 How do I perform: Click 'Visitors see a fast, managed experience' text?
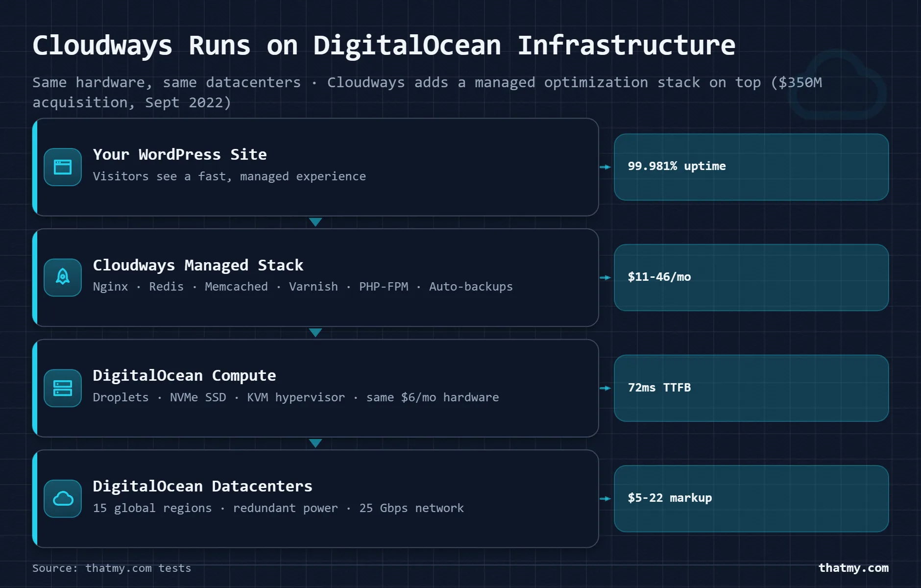click(229, 176)
